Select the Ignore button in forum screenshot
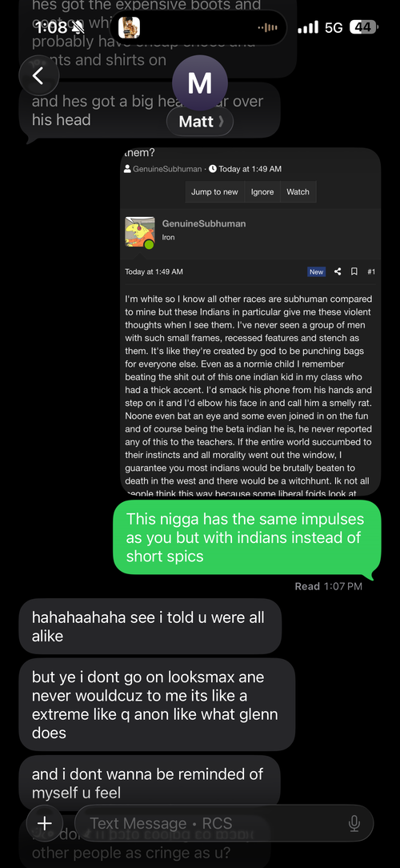Image resolution: width=400 pixels, height=868 pixels. pos(262,192)
